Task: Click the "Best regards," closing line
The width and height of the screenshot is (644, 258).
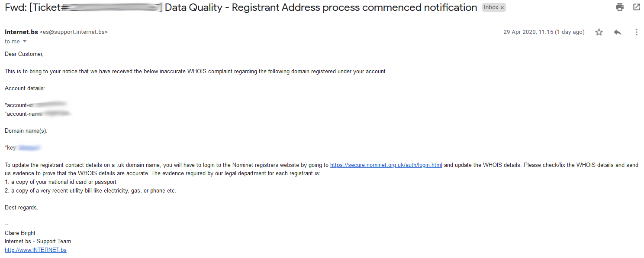Action: click(22, 208)
